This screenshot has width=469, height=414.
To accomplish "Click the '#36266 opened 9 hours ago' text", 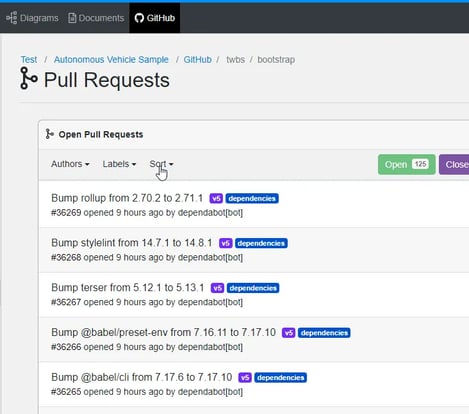I will click(107, 347).
